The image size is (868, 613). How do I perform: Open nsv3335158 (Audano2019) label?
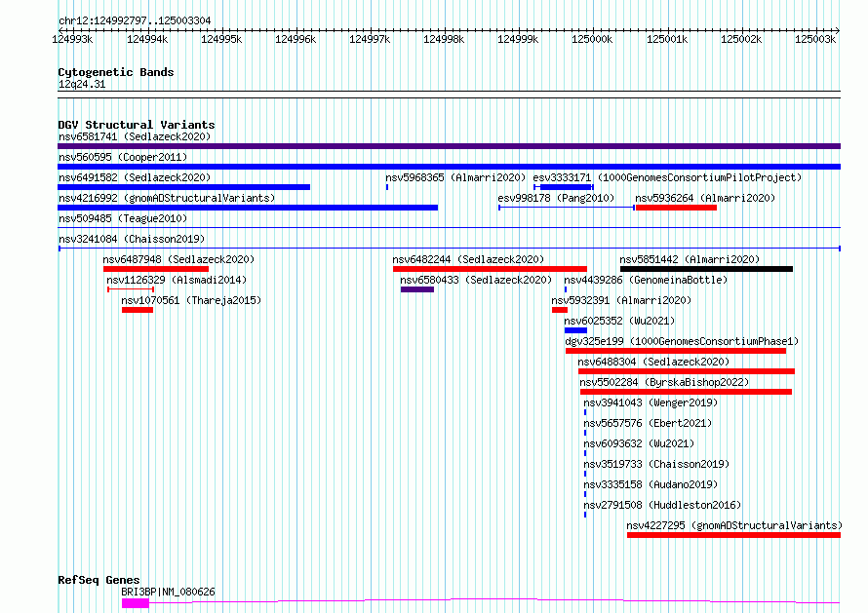(651, 484)
